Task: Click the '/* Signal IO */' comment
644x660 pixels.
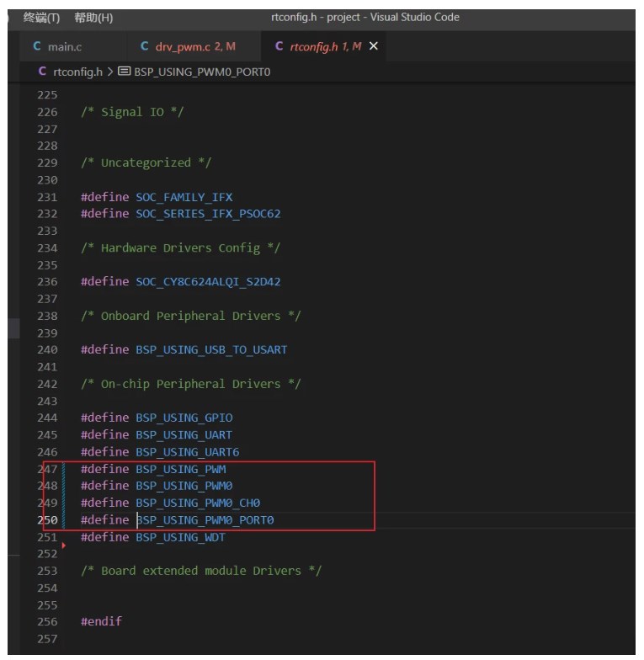Action: click(x=132, y=112)
